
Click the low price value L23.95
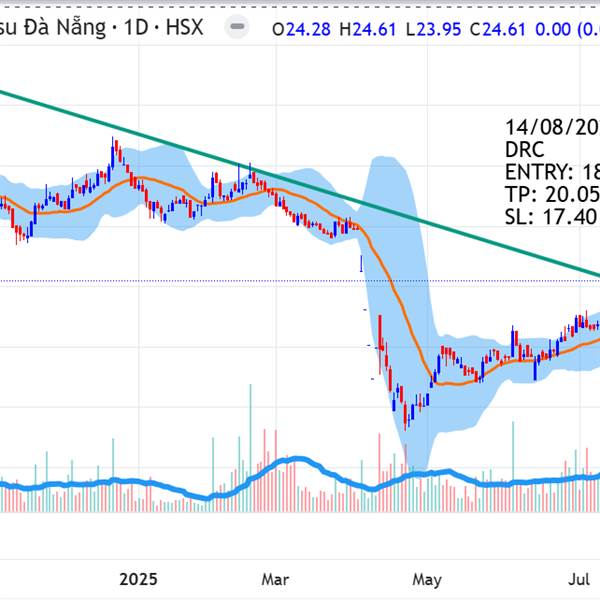click(433, 29)
